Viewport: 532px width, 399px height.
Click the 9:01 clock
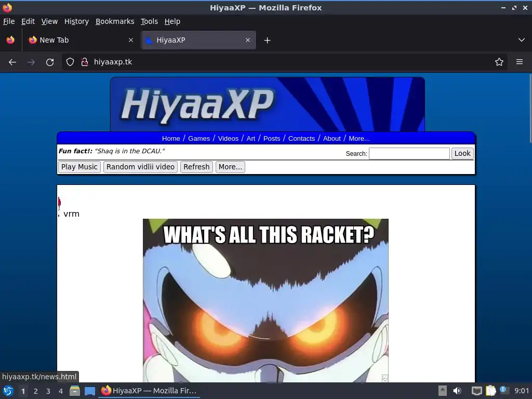(x=522, y=391)
